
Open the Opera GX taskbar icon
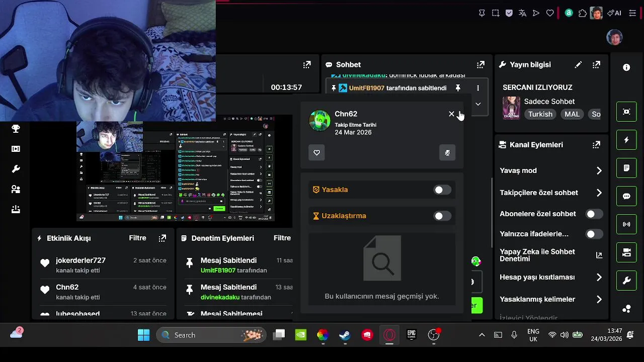click(389, 335)
